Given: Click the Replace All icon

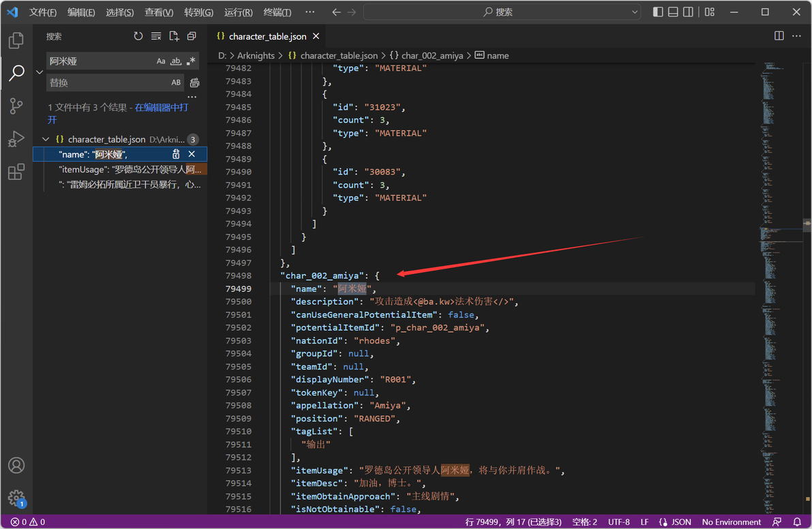Looking at the screenshot, I should (x=195, y=82).
